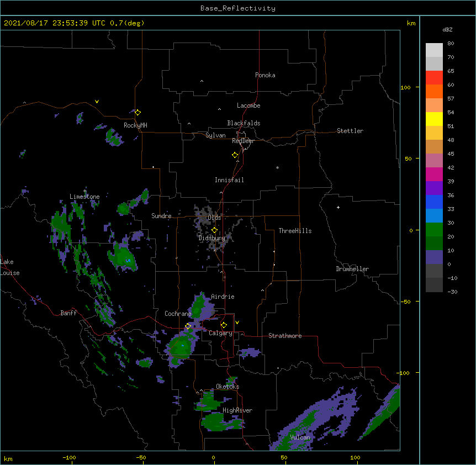This screenshot has width=476, height=465.
Task: Select the yellow diamond marker between Olds and Didsbury
Action: coord(214,230)
